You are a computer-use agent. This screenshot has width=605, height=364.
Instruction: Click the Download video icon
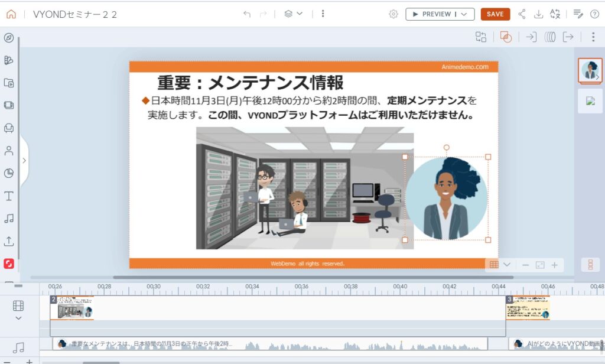[x=538, y=14]
